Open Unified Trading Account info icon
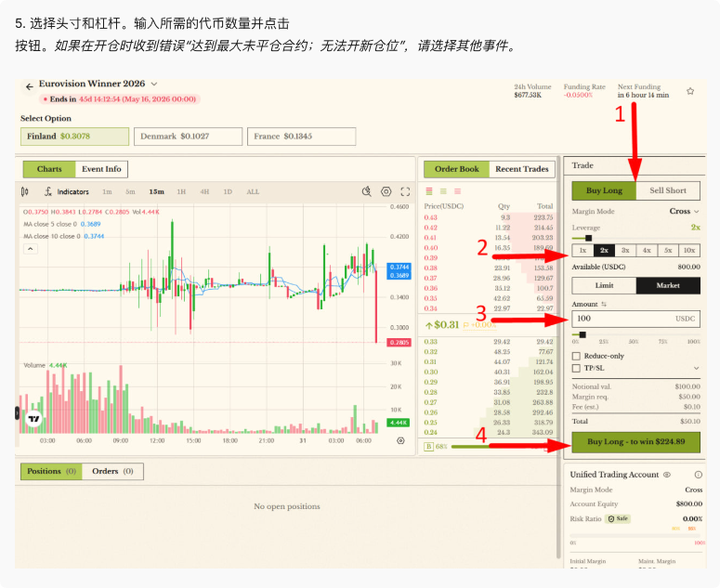 (x=698, y=475)
